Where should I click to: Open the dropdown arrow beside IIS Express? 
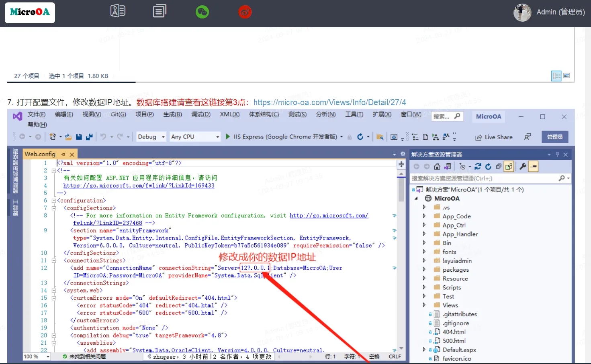(x=342, y=137)
